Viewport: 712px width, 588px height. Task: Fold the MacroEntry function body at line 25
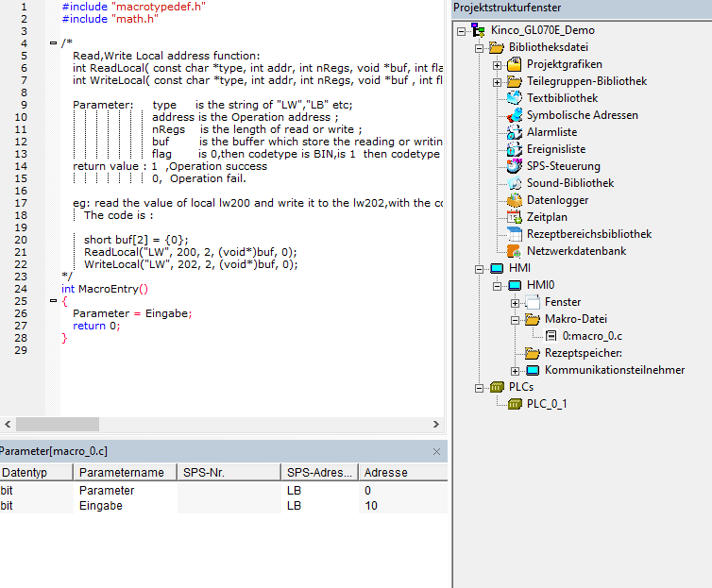[x=53, y=300]
